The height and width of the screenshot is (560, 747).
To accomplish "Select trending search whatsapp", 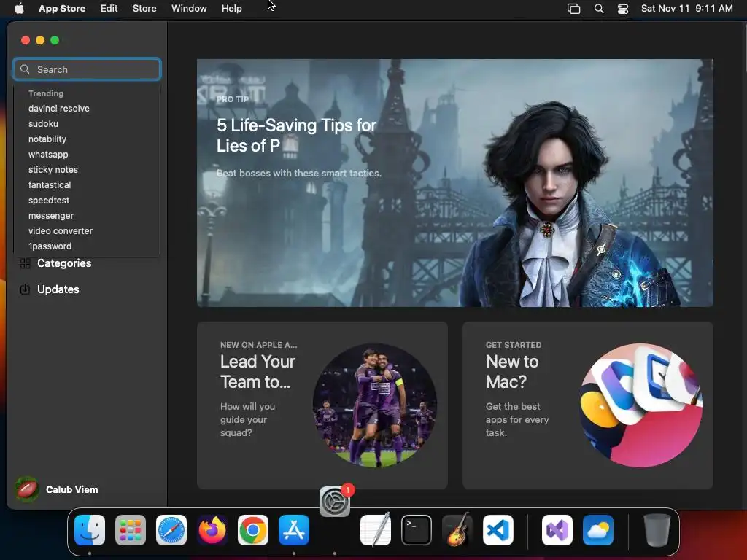I will [48, 155].
